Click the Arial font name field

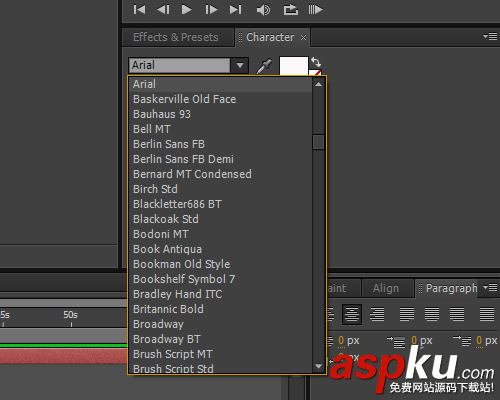coord(179,65)
